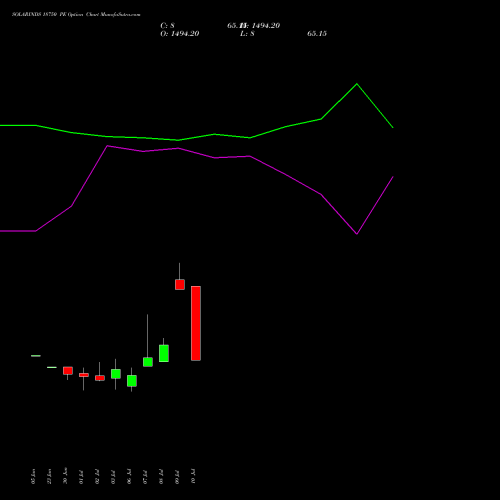Select the 09 Jul date axis label
This screenshot has height=500, width=500.
[x=177, y=477]
